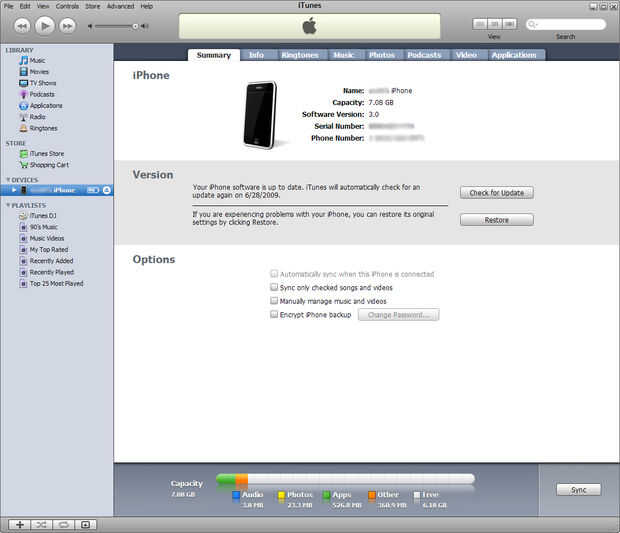Open the File menu

tap(9, 6)
